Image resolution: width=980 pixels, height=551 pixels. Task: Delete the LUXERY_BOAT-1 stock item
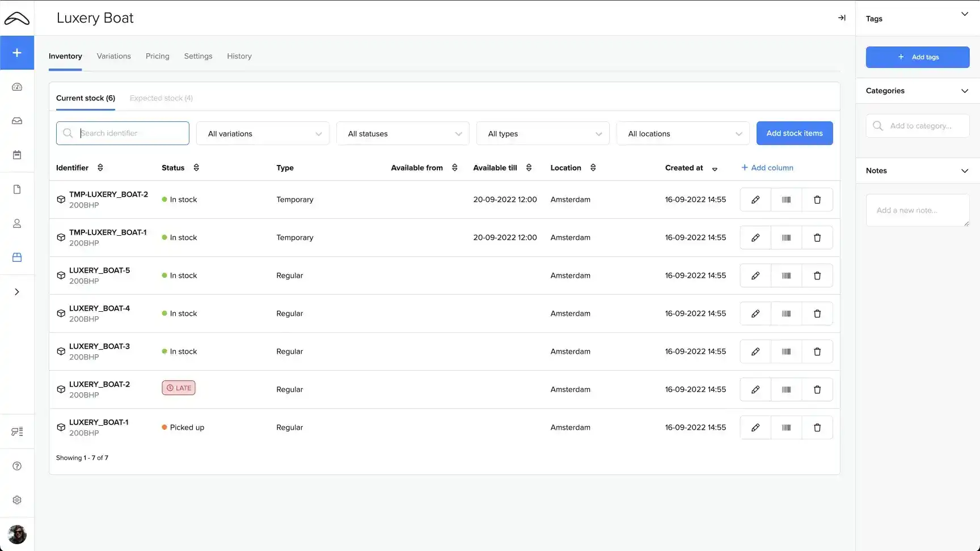817,427
